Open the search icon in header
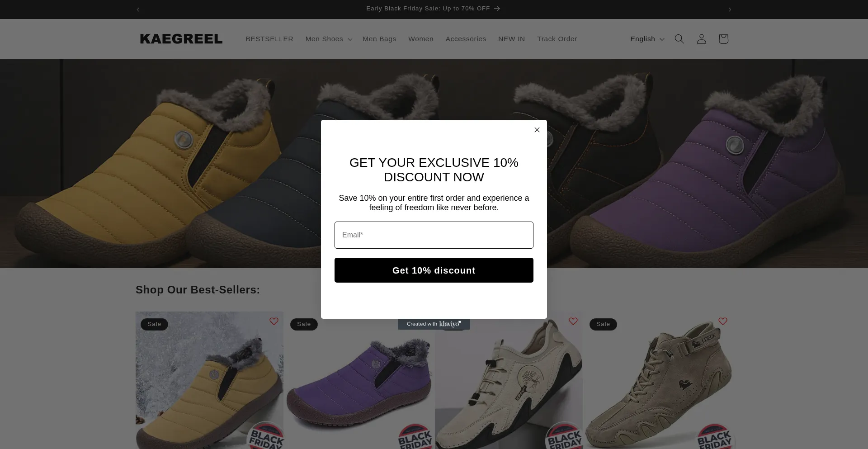Viewport: 868px width, 449px height. click(x=679, y=39)
